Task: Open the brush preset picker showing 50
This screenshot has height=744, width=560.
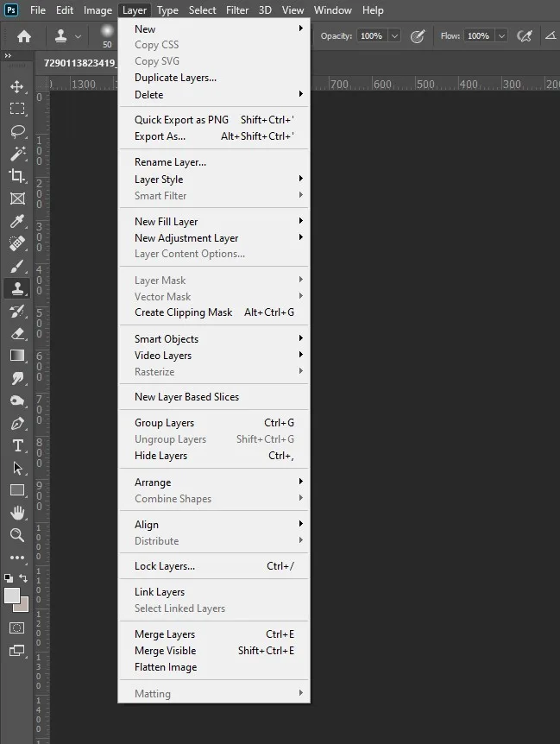Action: (x=107, y=36)
